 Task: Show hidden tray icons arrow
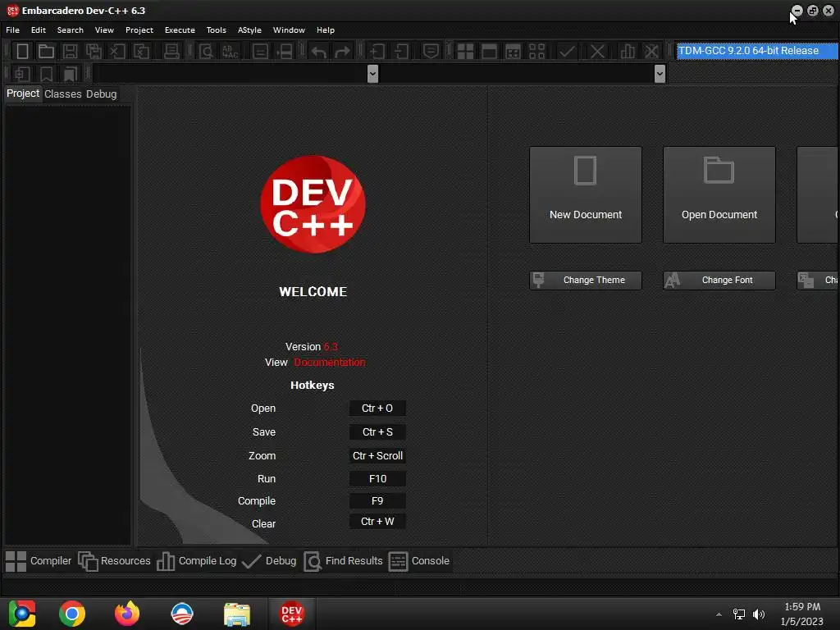[x=719, y=614]
